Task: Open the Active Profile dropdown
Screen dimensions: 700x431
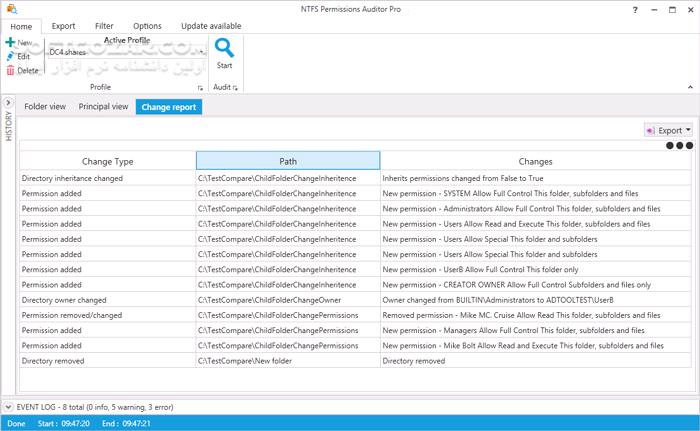Action: [202, 52]
